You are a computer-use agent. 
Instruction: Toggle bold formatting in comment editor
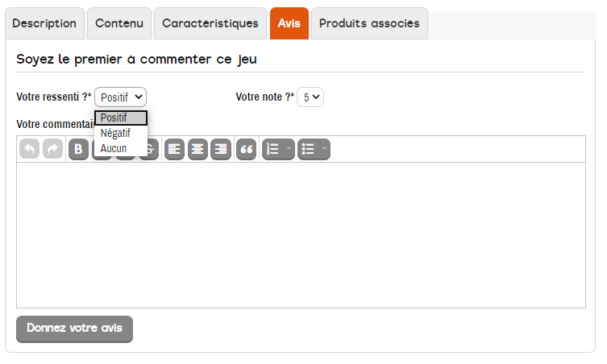(x=78, y=149)
